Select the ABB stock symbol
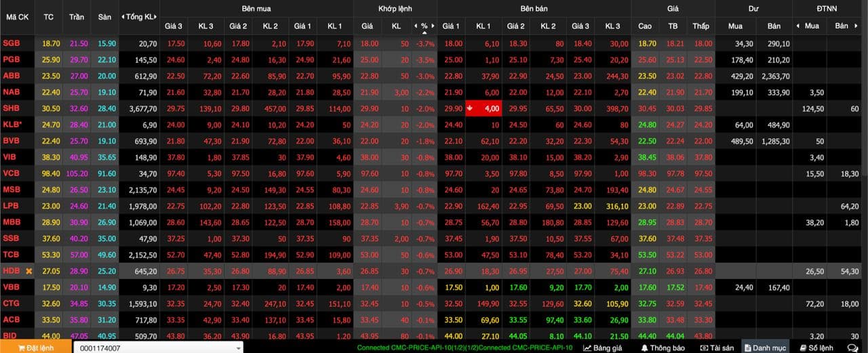868x353 pixels. point(12,76)
